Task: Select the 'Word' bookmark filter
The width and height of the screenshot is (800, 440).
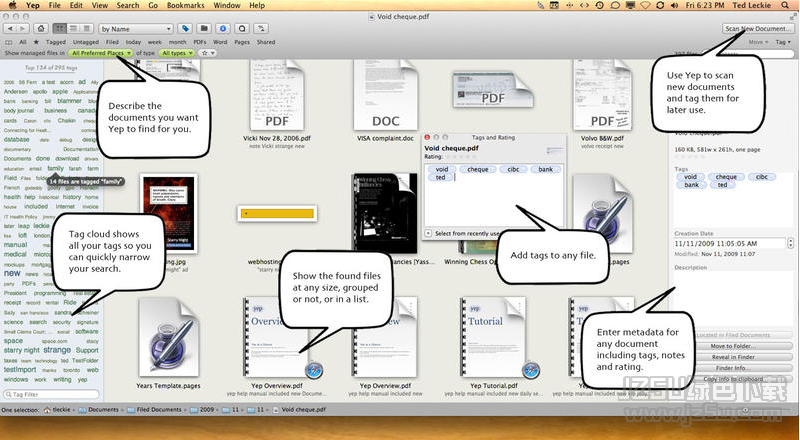Action: click(x=220, y=42)
